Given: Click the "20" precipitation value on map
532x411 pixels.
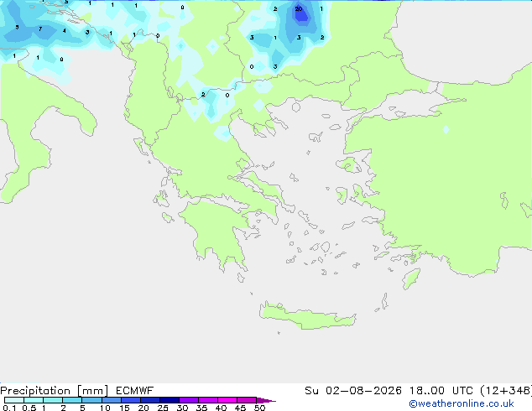Looking at the screenshot, I should click(x=299, y=9).
